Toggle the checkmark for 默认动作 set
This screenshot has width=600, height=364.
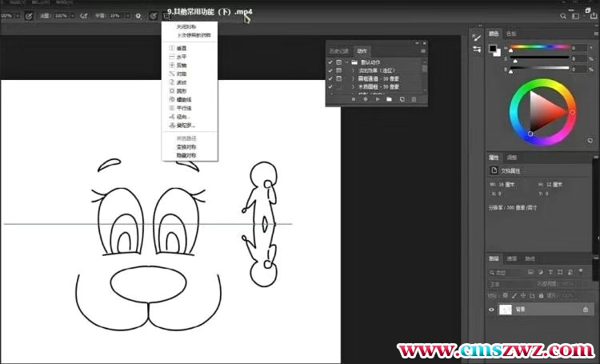[x=330, y=62]
